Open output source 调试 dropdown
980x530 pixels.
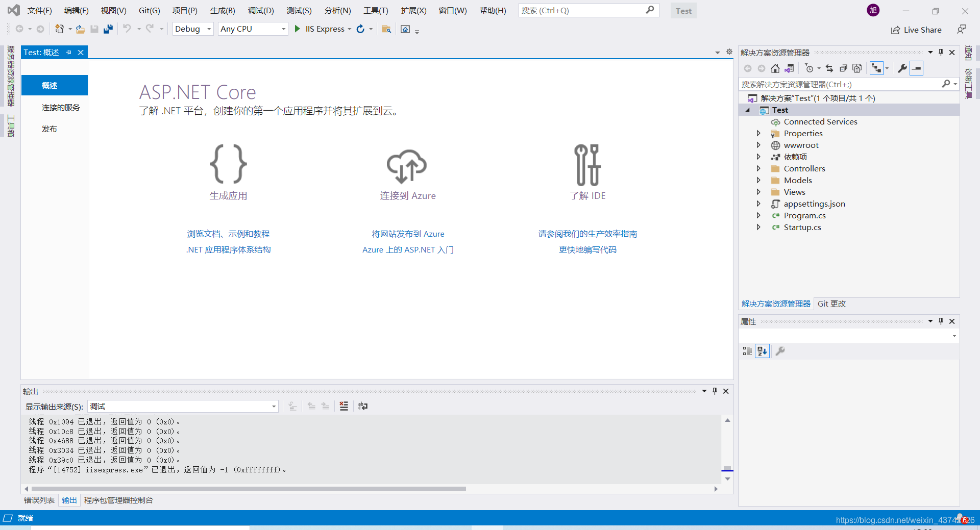(183, 407)
